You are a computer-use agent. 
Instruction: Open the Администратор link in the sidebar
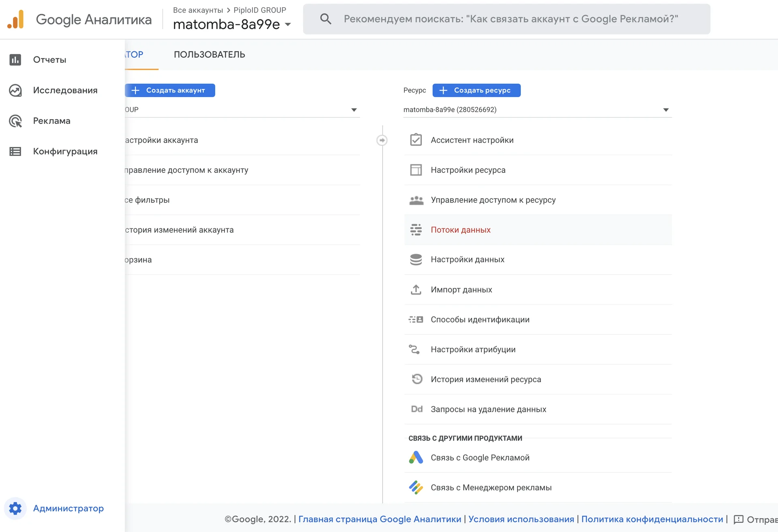click(68, 508)
